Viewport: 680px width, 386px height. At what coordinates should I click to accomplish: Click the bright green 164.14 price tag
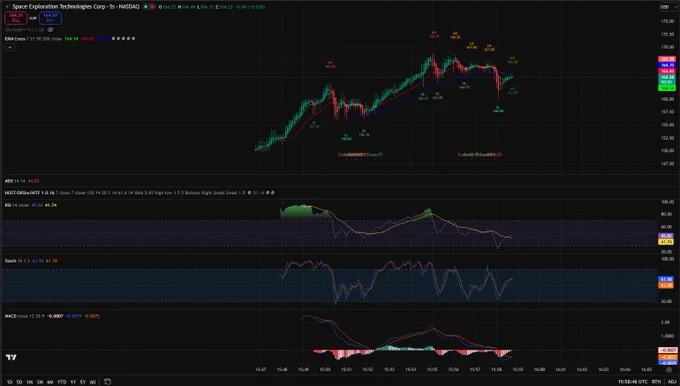pos(667,88)
